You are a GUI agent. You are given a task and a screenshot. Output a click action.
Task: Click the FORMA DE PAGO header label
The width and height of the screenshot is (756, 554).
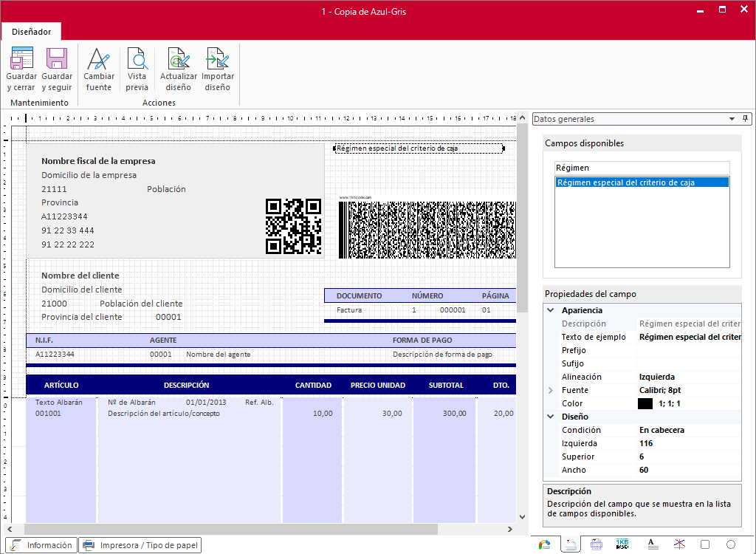422,341
